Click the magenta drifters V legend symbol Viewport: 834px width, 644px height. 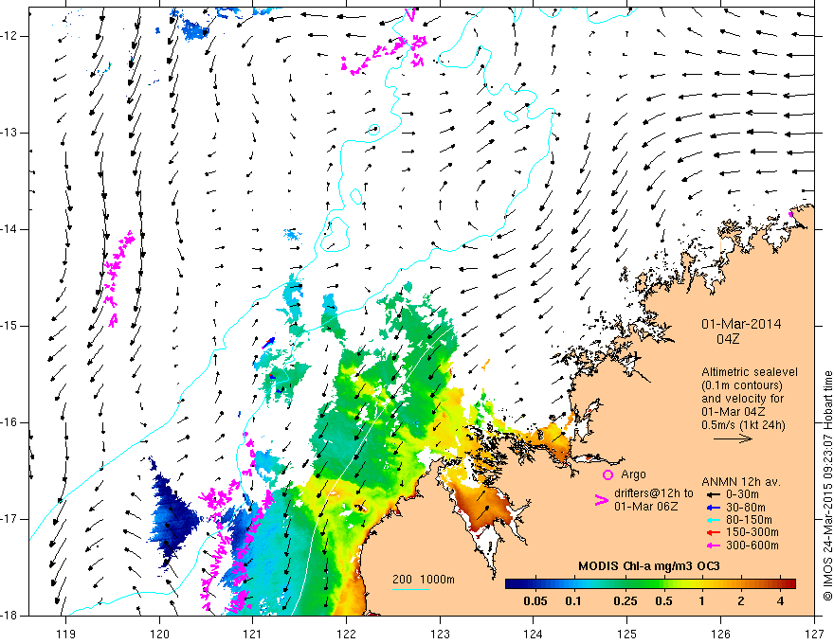pyautogui.click(x=601, y=500)
